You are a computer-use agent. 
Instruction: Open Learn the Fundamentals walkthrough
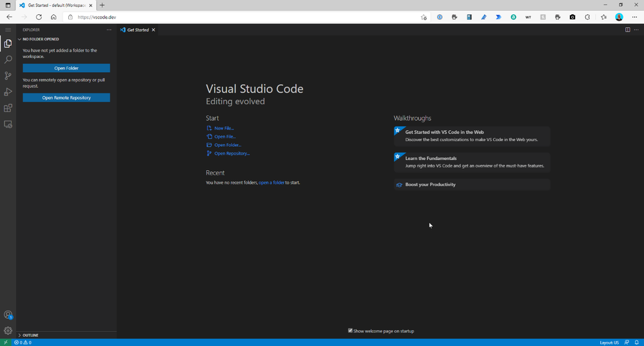[x=472, y=162]
